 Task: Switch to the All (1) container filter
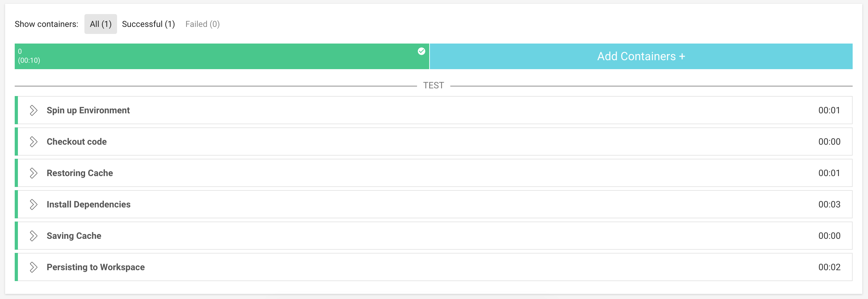100,24
